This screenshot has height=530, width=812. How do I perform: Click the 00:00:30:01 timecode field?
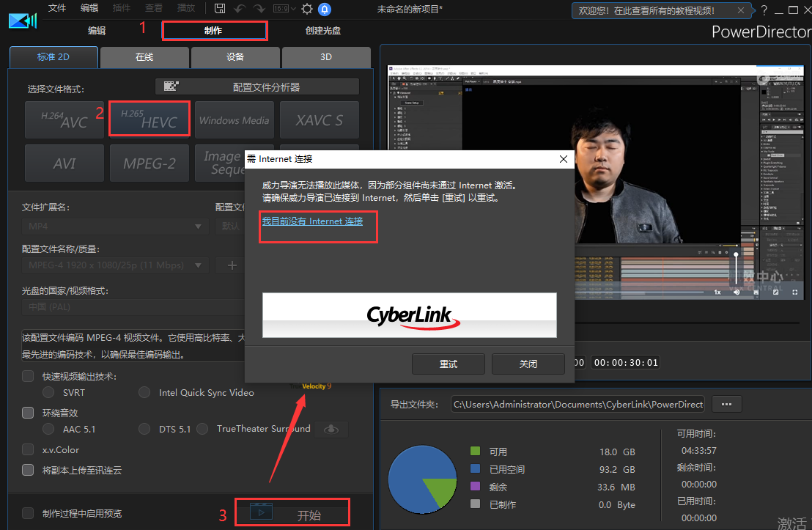tap(626, 363)
